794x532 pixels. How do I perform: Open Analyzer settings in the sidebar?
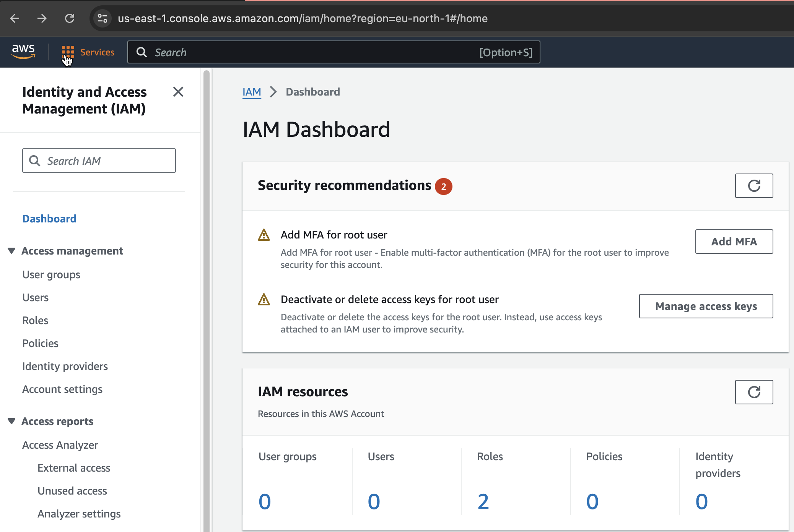79,514
